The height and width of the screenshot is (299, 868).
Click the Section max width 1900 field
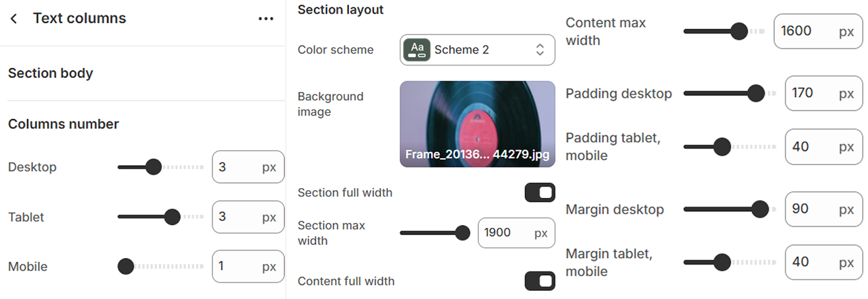click(506, 233)
